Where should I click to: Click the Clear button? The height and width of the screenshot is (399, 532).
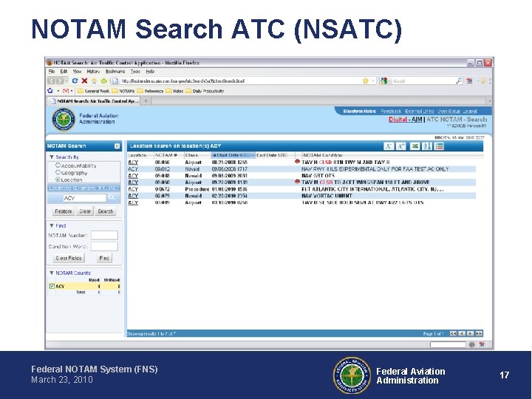(85, 211)
